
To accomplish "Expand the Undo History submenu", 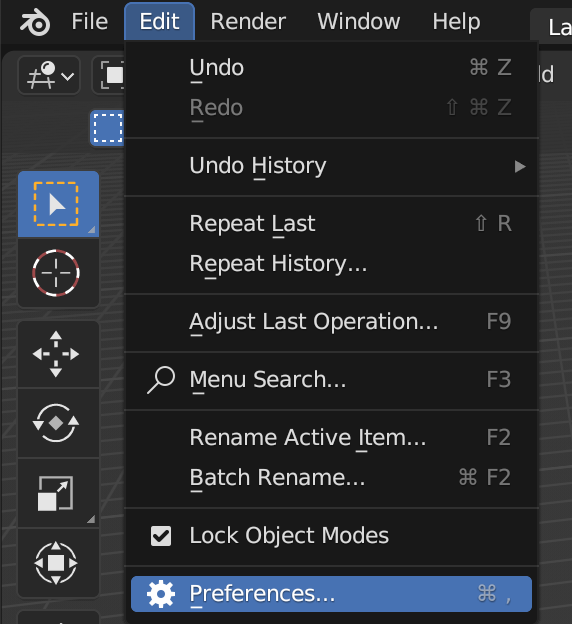I will click(x=331, y=166).
